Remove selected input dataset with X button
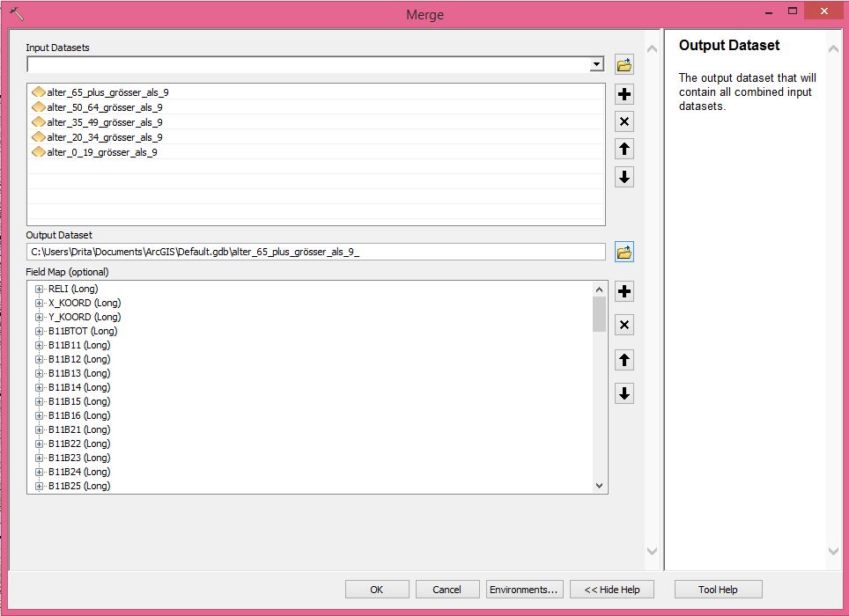This screenshot has width=849, height=616. pos(624,121)
